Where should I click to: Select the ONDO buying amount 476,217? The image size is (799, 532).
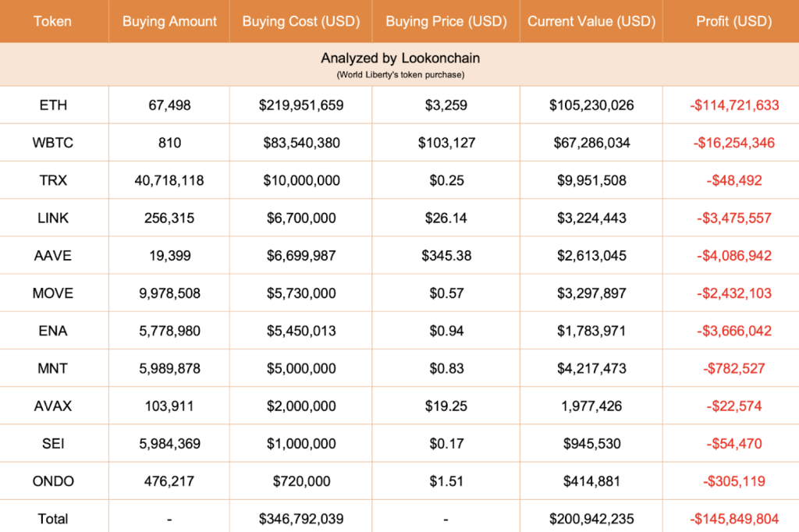169,481
